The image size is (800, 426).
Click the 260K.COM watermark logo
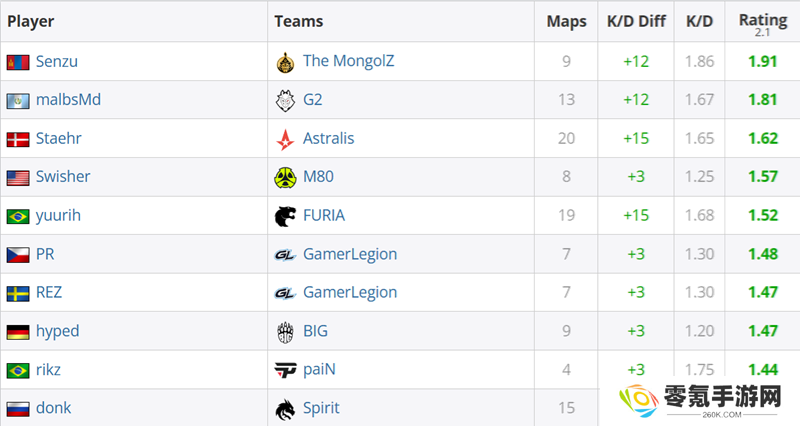[699, 401]
